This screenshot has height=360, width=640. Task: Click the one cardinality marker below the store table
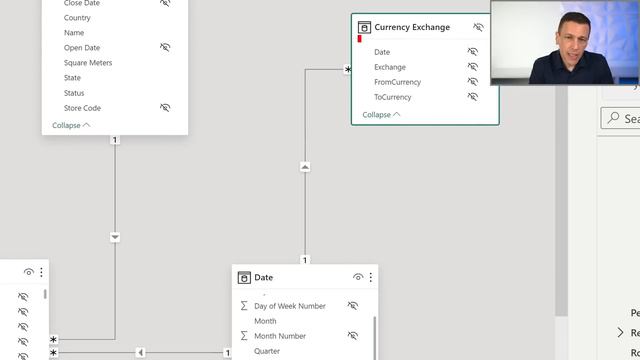click(115, 140)
